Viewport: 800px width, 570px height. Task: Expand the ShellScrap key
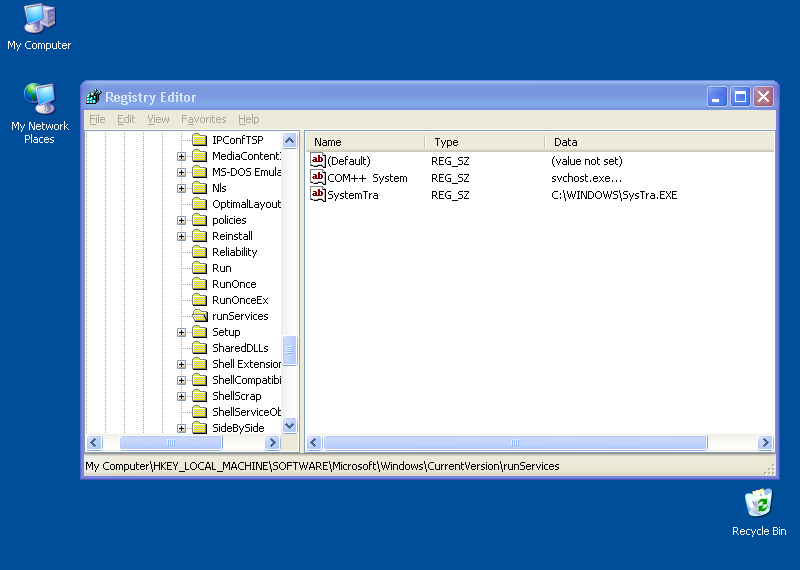pyautogui.click(x=181, y=396)
